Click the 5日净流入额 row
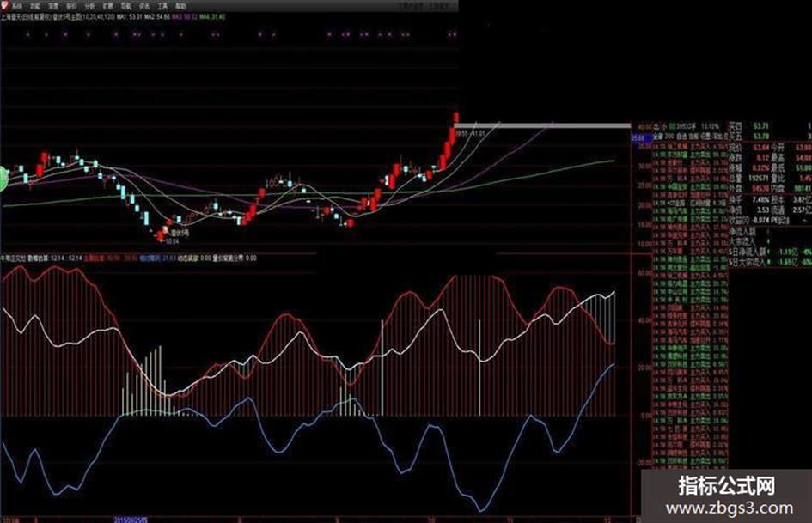This screenshot has height=523, width=812. (770, 252)
